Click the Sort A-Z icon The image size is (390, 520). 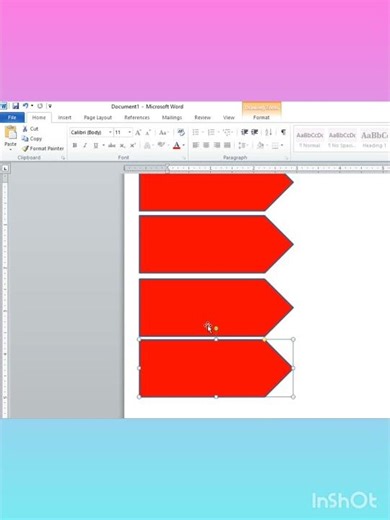click(269, 132)
